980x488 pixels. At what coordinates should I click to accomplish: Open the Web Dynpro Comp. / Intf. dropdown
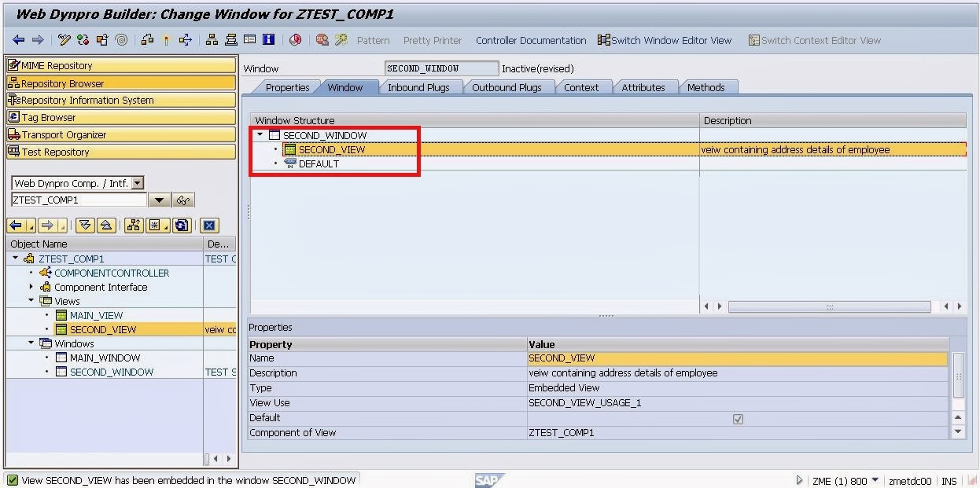[137, 183]
